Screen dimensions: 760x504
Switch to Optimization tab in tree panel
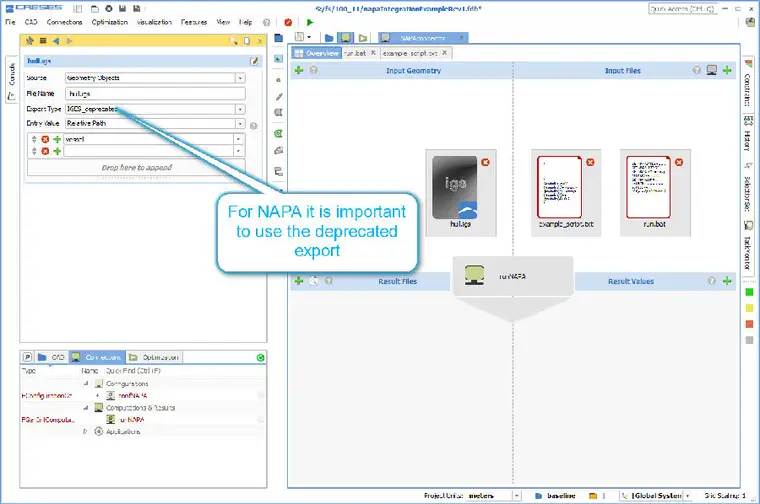(155, 357)
